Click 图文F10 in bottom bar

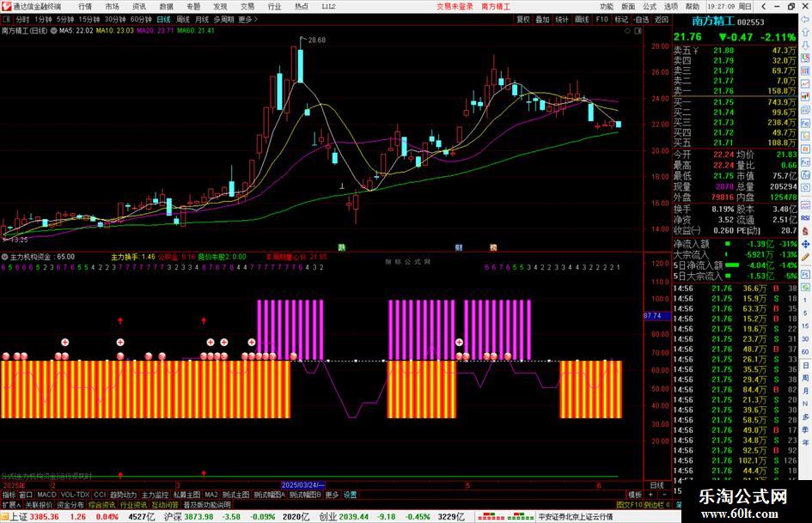coord(629,504)
